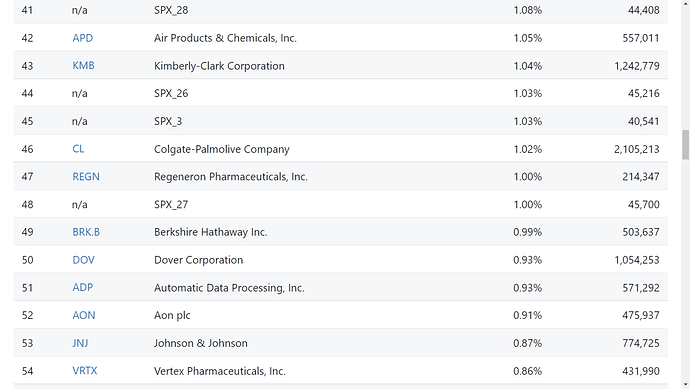
Task: Click the vertical scrollbar thumb
Action: (x=685, y=144)
